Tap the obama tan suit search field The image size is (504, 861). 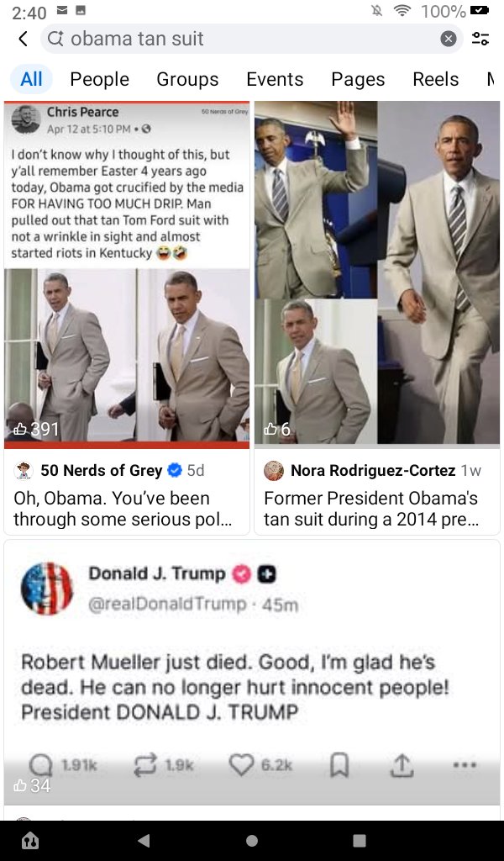244,39
